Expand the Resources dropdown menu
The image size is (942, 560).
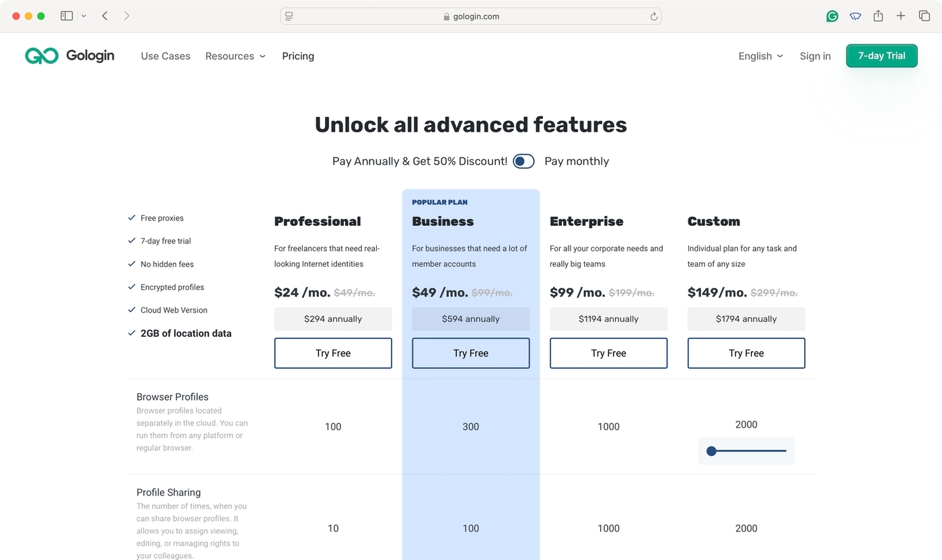[235, 56]
